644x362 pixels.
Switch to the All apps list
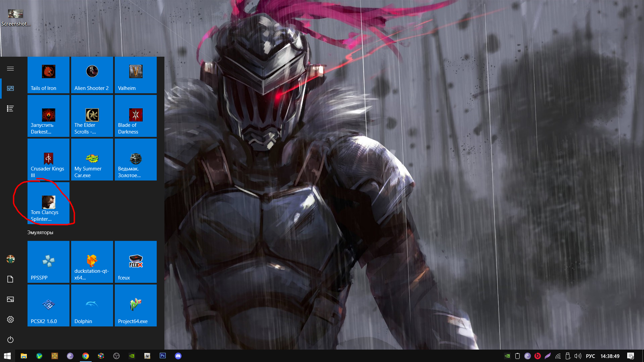10,108
